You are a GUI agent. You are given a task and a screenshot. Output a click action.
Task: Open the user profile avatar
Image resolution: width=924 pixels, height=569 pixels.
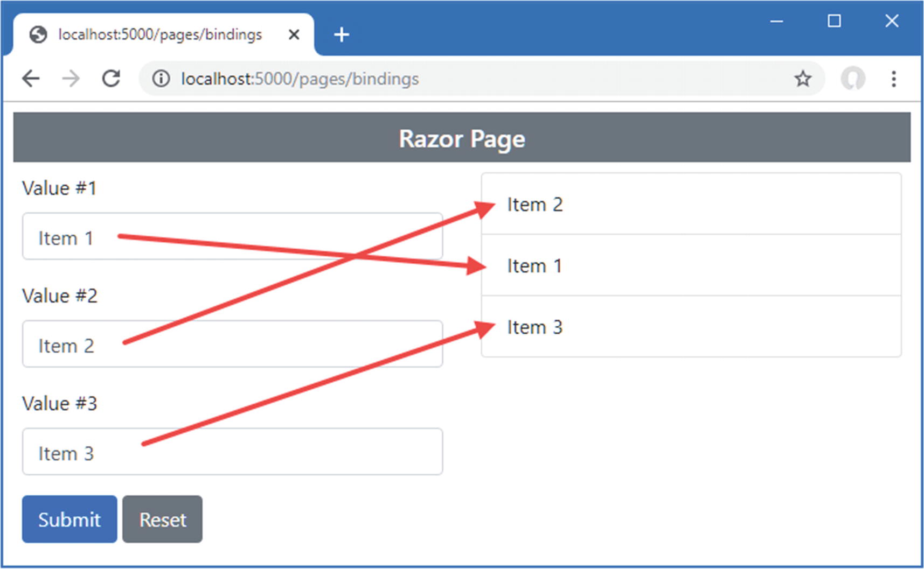point(852,79)
